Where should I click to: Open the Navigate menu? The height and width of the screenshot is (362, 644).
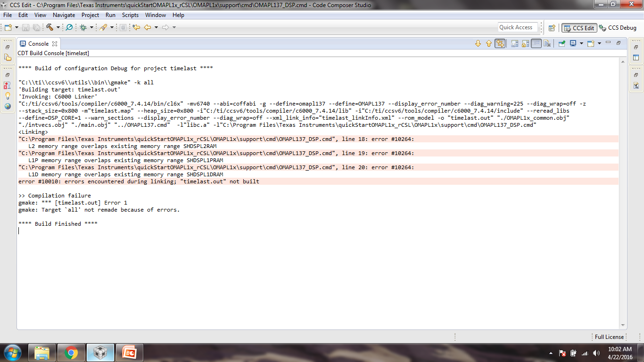[64, 15]
